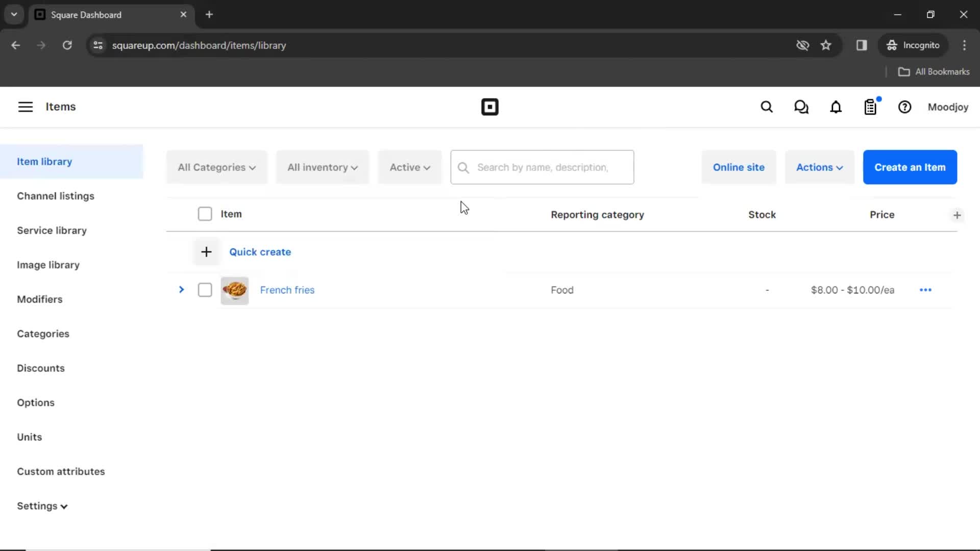Open the search overlay icon
The height and width of the screenshot is (551, 980).
pos(767,107)
